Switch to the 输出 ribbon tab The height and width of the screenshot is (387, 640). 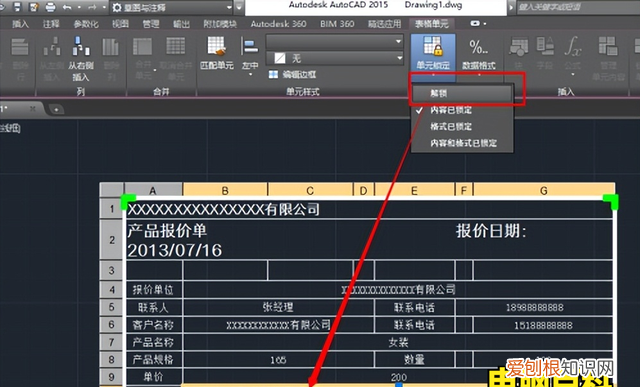point(181,24)
